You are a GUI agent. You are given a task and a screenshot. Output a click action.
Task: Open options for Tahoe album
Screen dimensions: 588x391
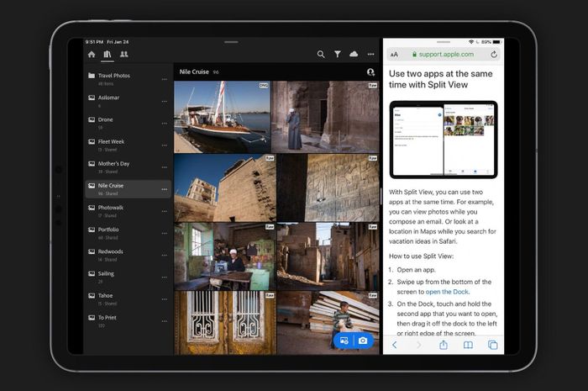165,299
